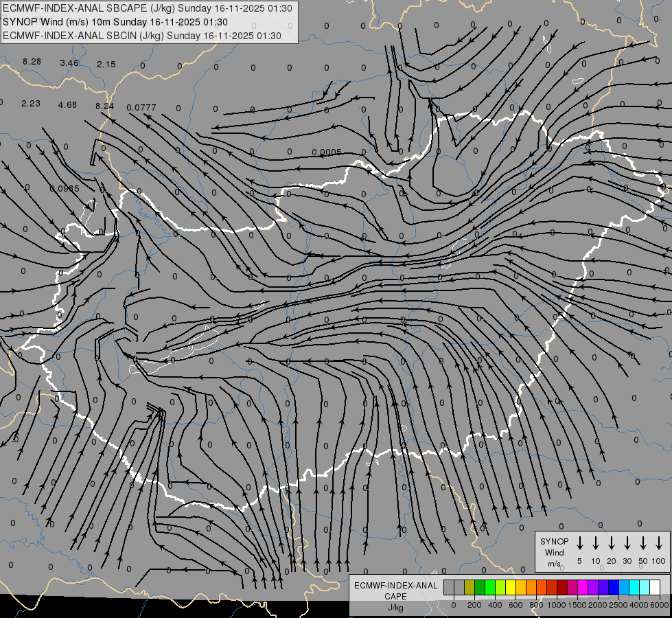Select the dark green CAPE legend swatch

[x=480, y=587]
